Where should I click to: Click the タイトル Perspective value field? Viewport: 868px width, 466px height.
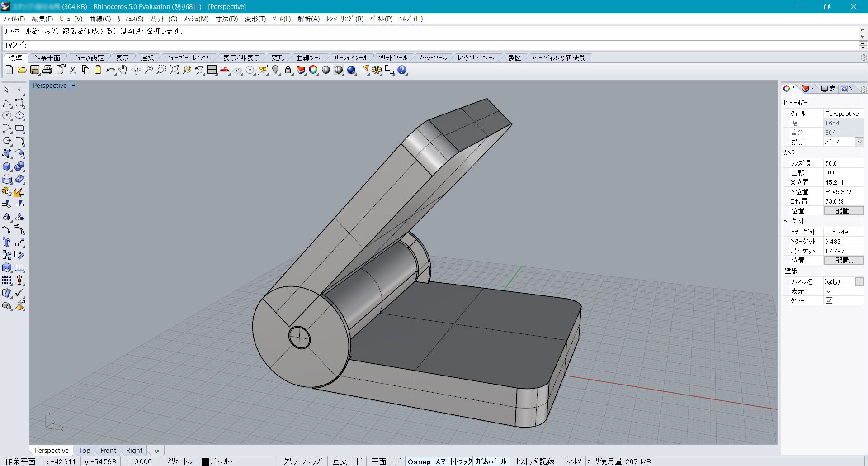coord(844,114)
